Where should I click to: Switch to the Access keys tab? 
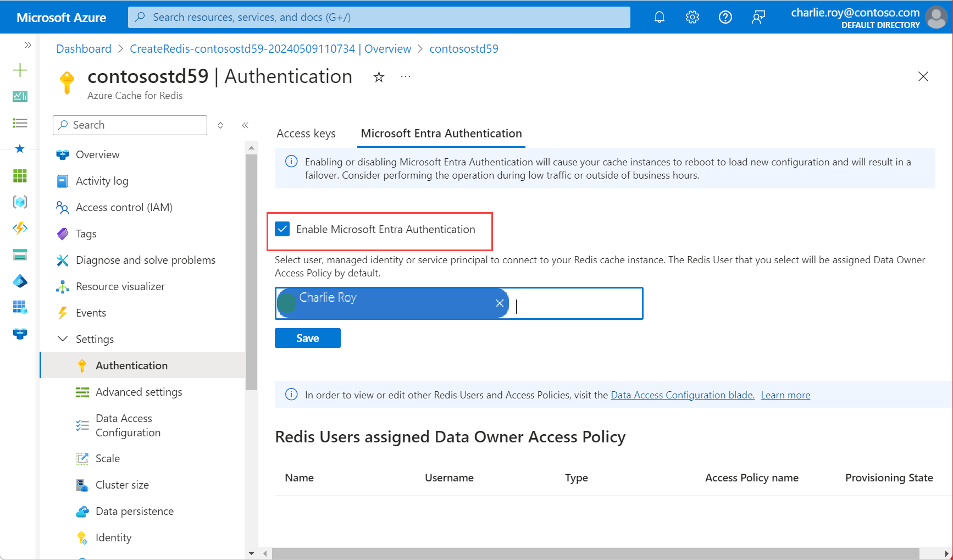click(306, 133)
